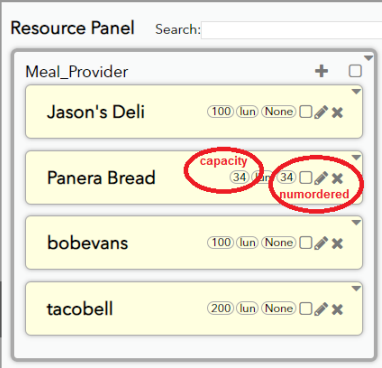
Task: Delete Jason's Deli using the X icon
Action: coord(337,113)
